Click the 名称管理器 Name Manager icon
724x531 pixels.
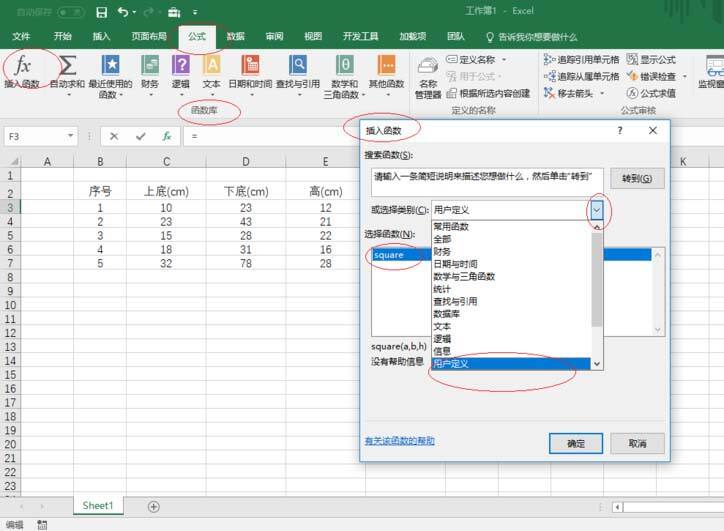click(428, 68)
